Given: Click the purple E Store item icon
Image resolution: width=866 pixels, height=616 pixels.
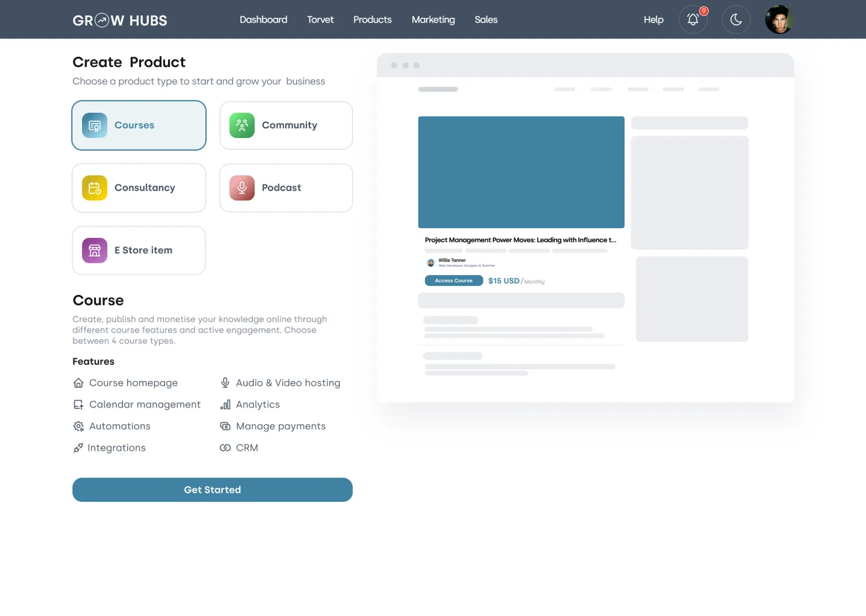Looking at the screenshot, I should click(95, 251).
